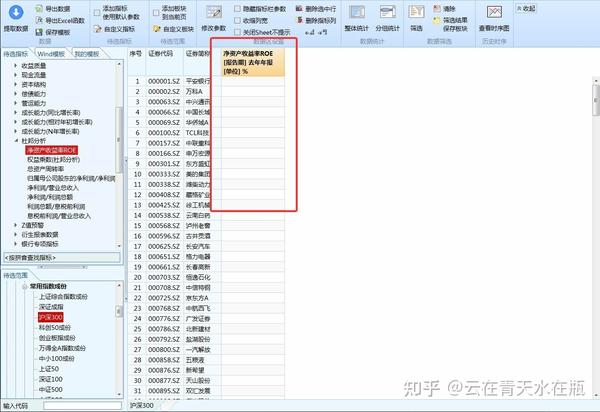Click the 整体统计 icon
Screen dimensions: 600x412
point(357,12)
